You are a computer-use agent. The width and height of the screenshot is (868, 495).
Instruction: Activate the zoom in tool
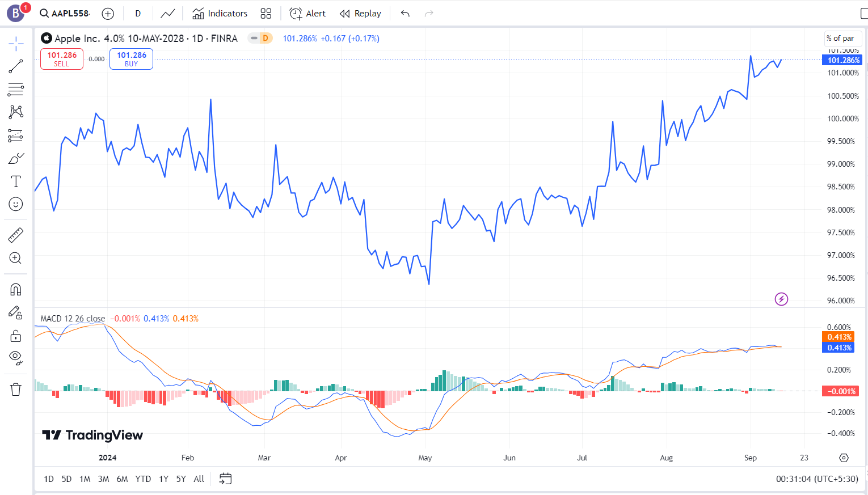pyautogui.click(x=16, y=258)
